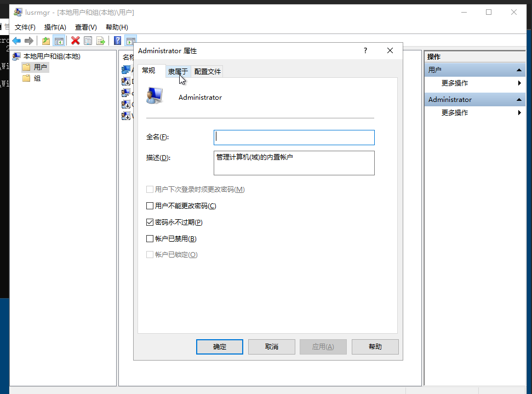Focus the 全名(F) input field
Image resolution: width=532 pixels, height=394 pixels.
(x=294, y=138)
